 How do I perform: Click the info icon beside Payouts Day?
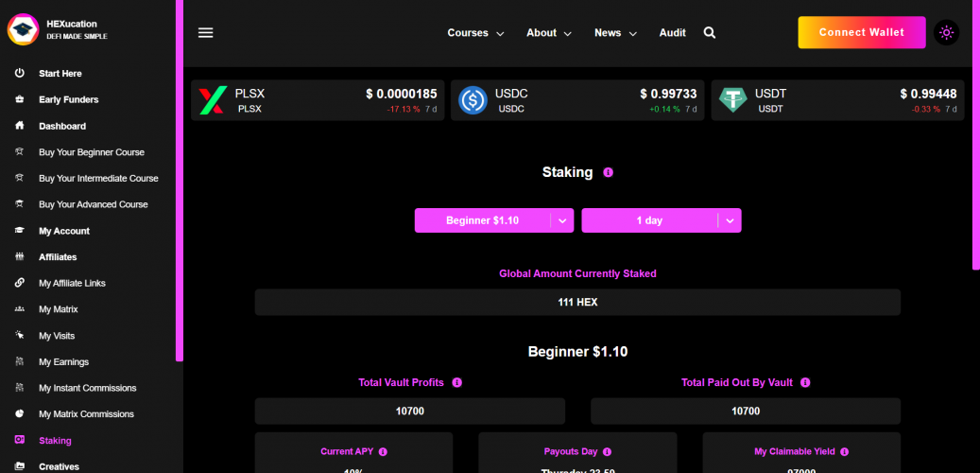tap(607, 452)
